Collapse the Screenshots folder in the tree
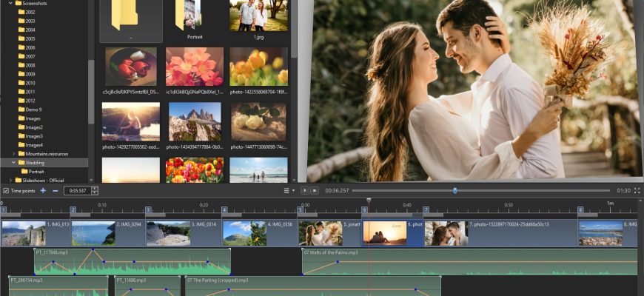Screen dimensions: 644x296 pyautogui.click(x=10, y=3)
